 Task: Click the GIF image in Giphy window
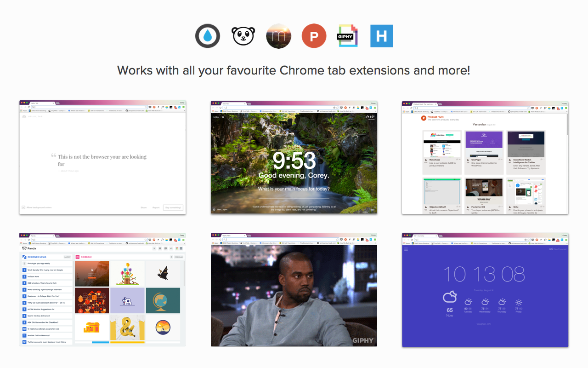point(294,295)
